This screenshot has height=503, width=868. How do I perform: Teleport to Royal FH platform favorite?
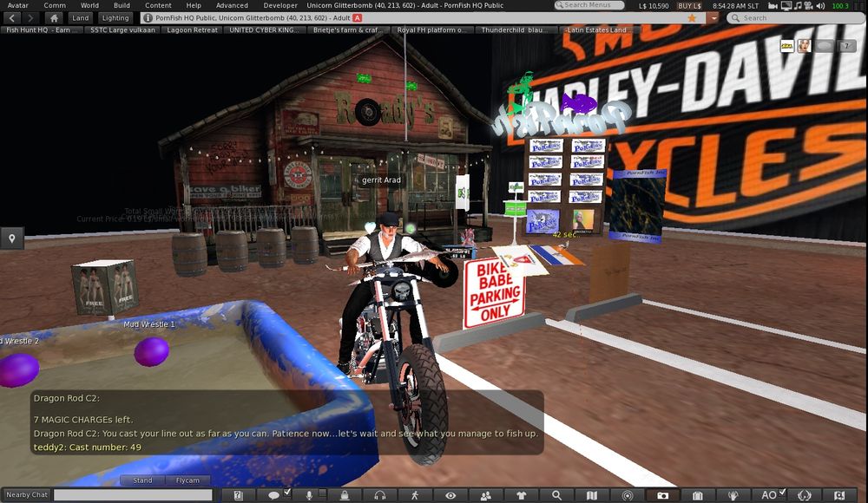click(x=431, y=29)
